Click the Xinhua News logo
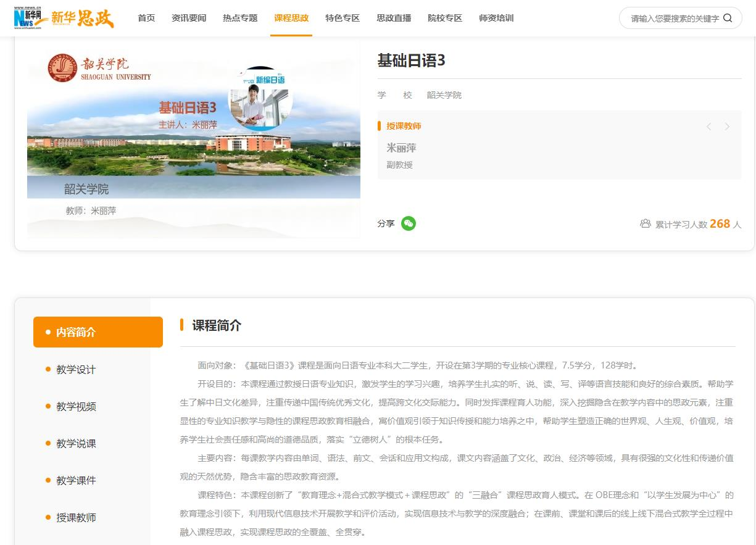This screenshot has width=756, height=545. pos(31,19)
